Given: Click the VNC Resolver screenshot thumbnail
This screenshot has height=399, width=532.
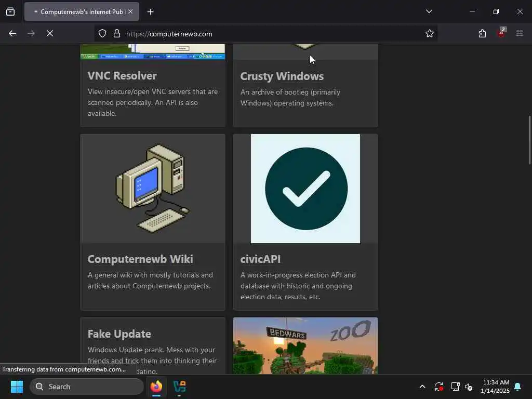Looking at the screenshot, I should (x=153, y=51).
